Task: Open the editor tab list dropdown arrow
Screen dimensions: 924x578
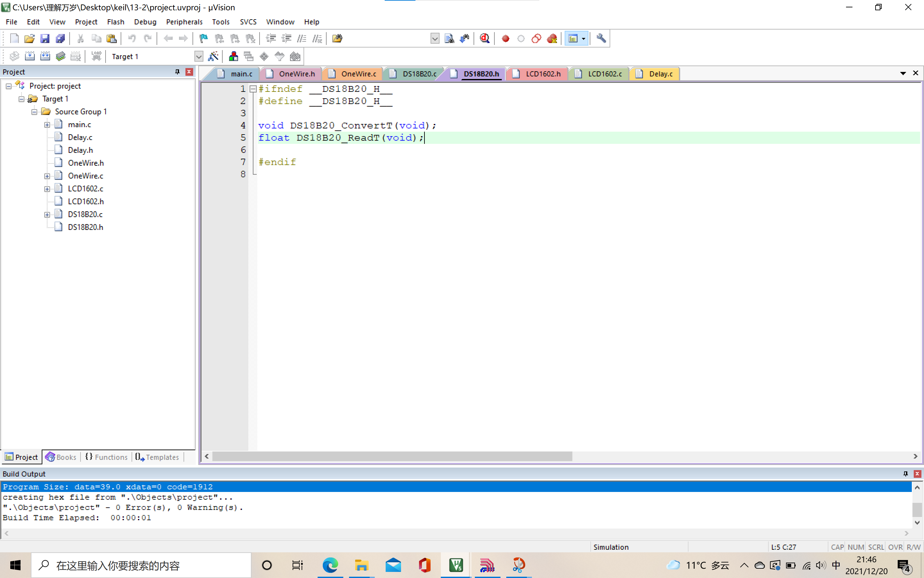Action: [903, 73]
